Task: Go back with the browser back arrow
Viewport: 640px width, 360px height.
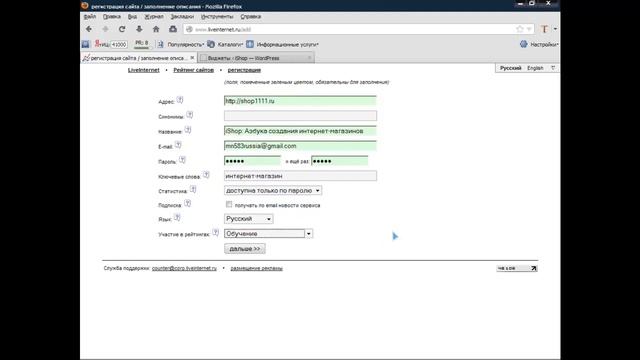Action: tap(89, 29)
